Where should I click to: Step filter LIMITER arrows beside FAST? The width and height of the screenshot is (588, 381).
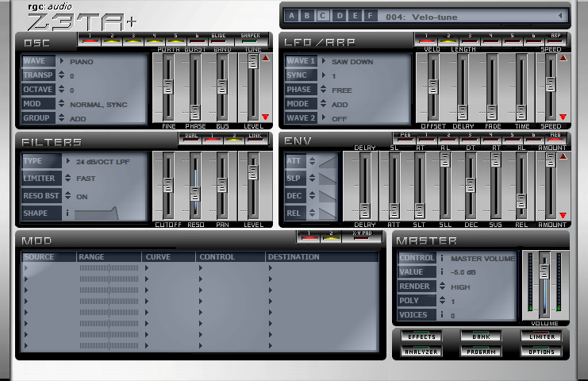[x=68, y=178]
